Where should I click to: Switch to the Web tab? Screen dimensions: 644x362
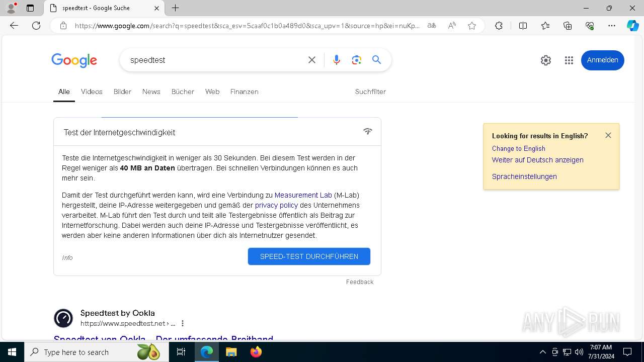pos(212,92)
